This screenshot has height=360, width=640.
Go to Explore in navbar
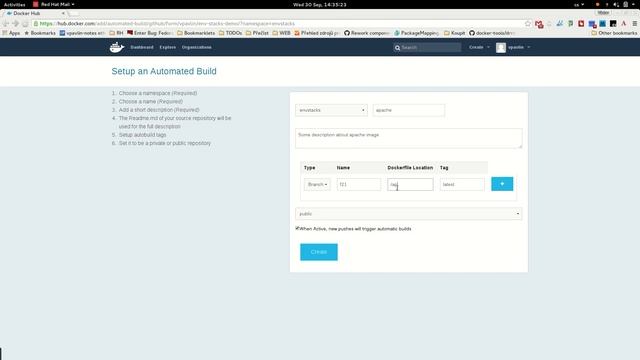(167, 47)
